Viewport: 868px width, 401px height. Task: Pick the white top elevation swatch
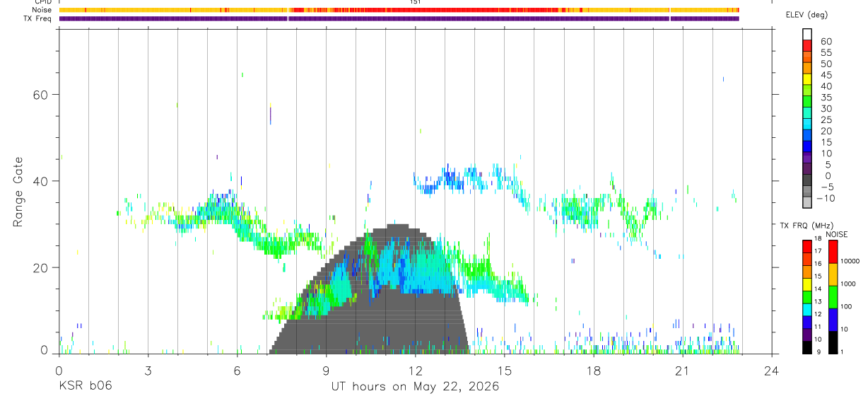[x=807, y=35]
